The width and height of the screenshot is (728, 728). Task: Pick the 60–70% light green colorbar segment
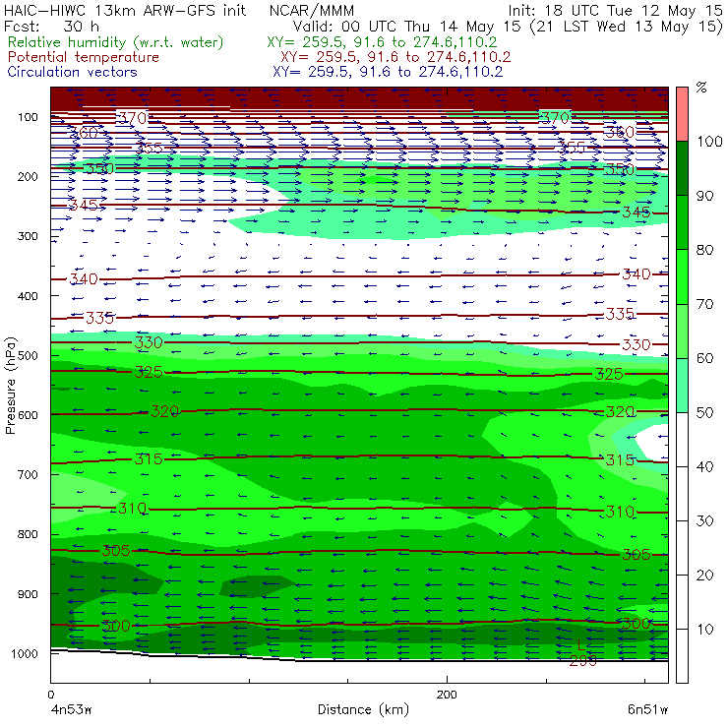tap(682, 331)
